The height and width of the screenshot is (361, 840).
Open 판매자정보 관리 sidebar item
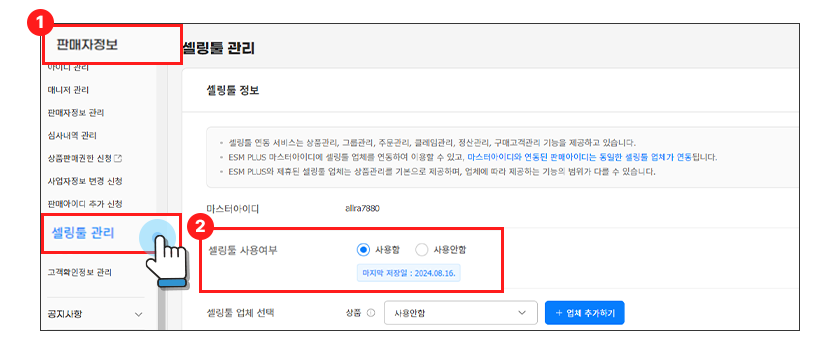(x=76, y=112)
